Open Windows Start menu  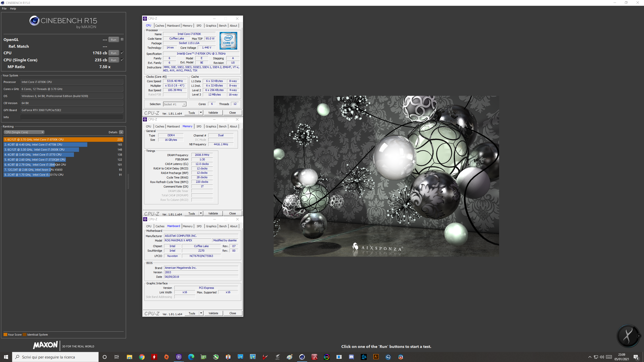6,357
